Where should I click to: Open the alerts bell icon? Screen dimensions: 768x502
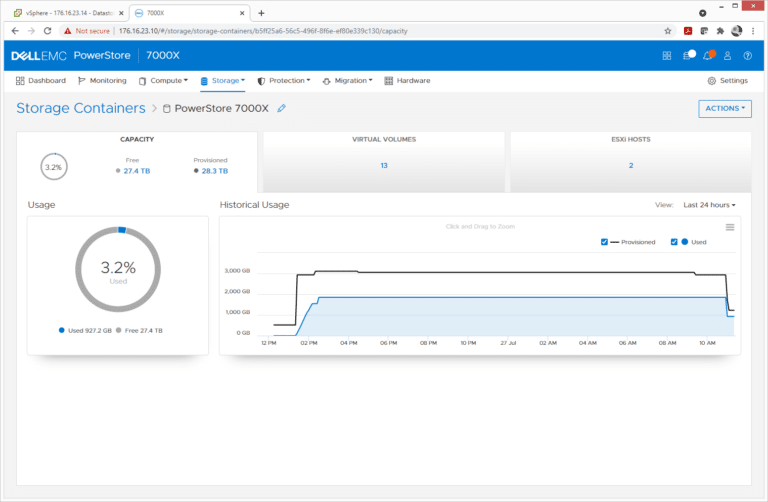[709, 55]
